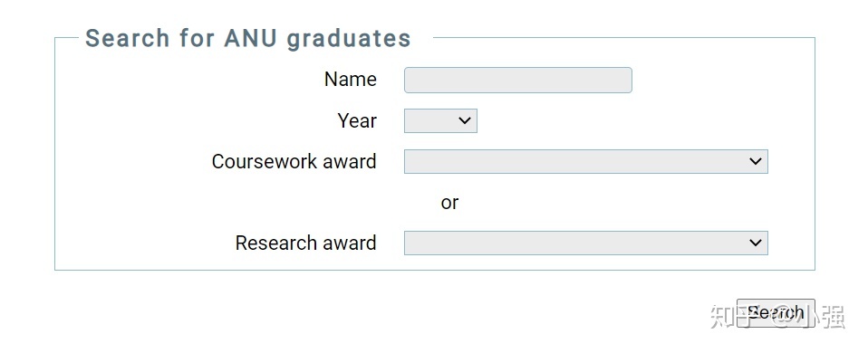Image resolution: width=868 pixels, height=353 pixels.
Task: Expand the Research award dropdown list
Action: 585,243
